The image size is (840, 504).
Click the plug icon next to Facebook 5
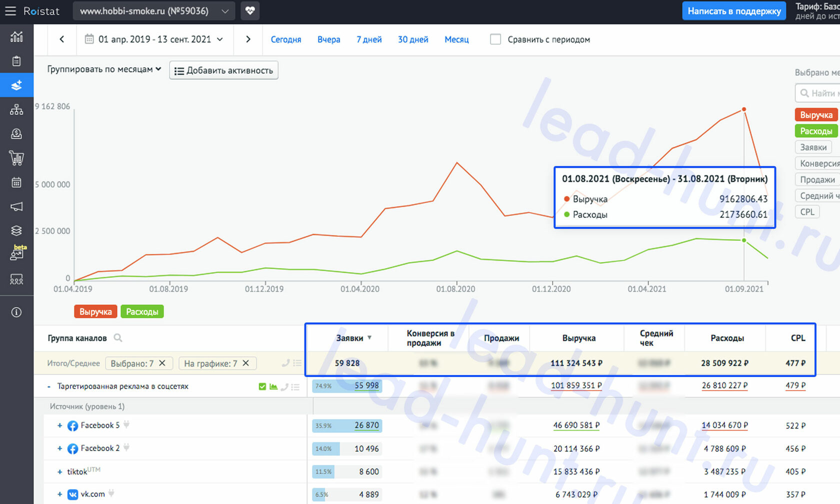pos(126,424)
